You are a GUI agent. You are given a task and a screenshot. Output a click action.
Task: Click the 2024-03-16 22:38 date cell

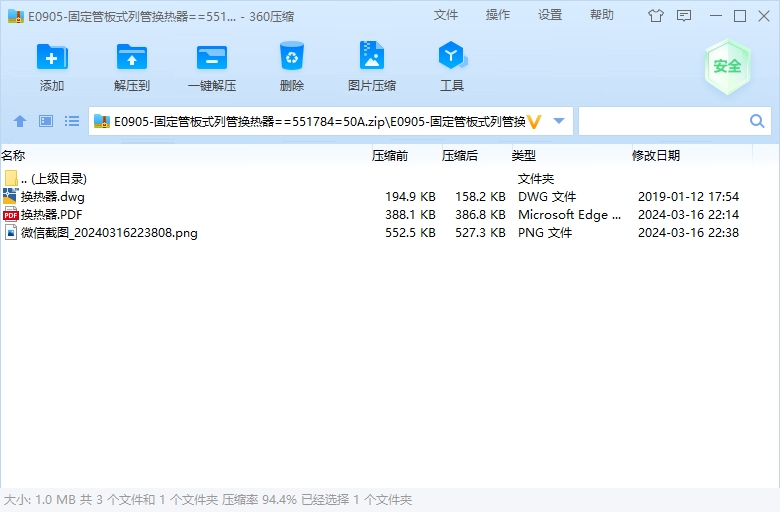pyautogui.click(x=688, y=232)
